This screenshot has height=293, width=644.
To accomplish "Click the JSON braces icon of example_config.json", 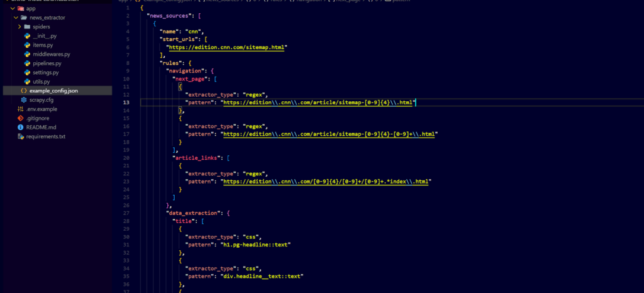I will (x=23, y=91).
